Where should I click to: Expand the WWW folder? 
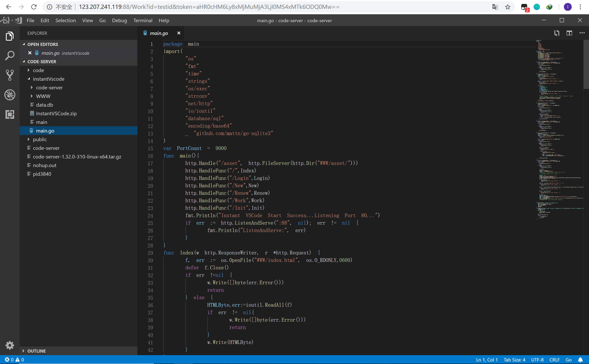coord(43,96)
